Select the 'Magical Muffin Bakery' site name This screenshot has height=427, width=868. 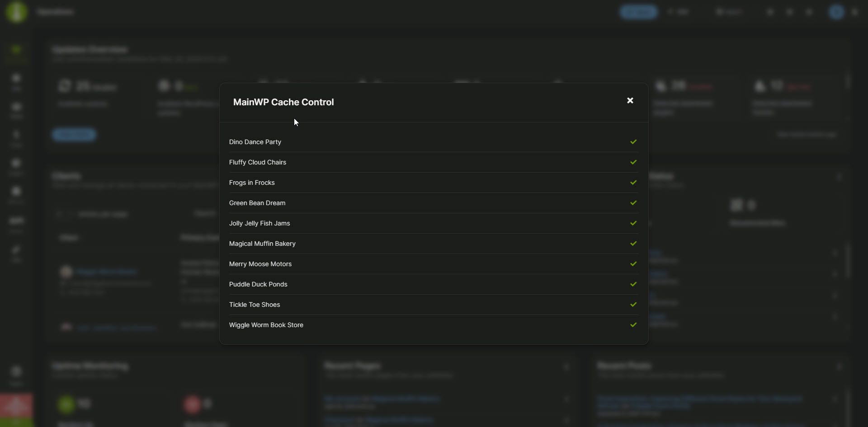click(262, 244)
